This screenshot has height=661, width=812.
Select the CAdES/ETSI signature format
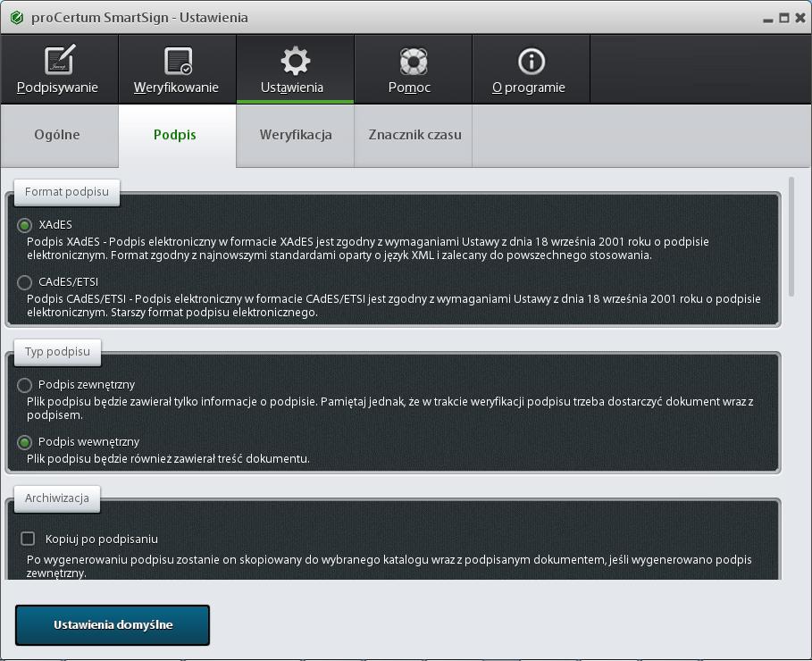pos(25,282)
